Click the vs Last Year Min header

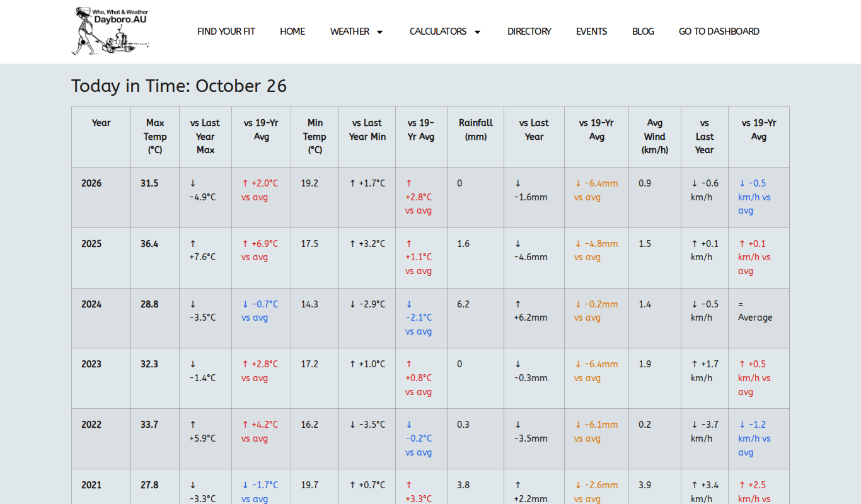pos(367,137)
